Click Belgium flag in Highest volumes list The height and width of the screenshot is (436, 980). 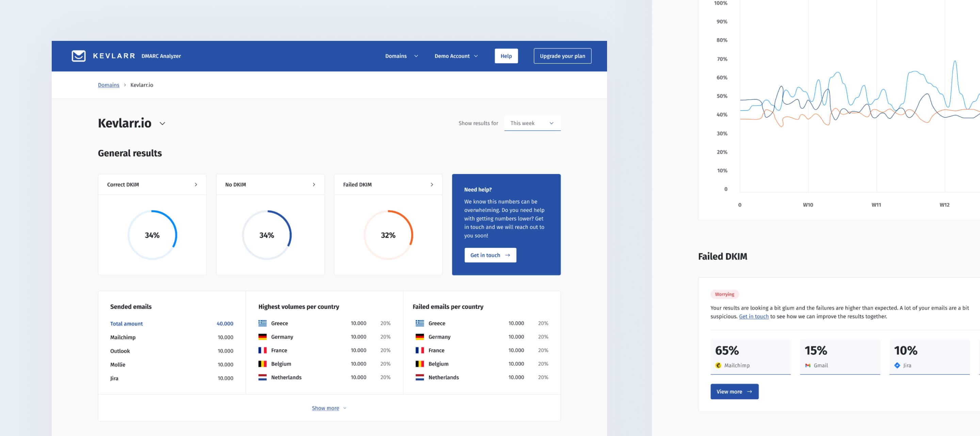coord(262,364)
